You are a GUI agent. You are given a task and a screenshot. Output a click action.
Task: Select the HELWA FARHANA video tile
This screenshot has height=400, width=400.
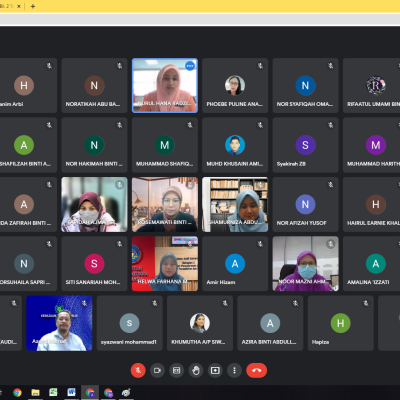[165, 264]
